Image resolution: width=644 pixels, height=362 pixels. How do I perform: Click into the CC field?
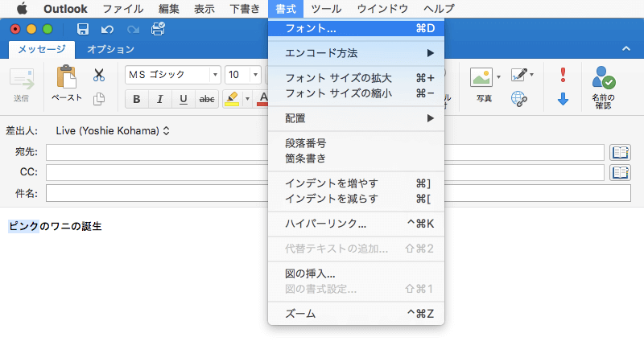[325, 172]
